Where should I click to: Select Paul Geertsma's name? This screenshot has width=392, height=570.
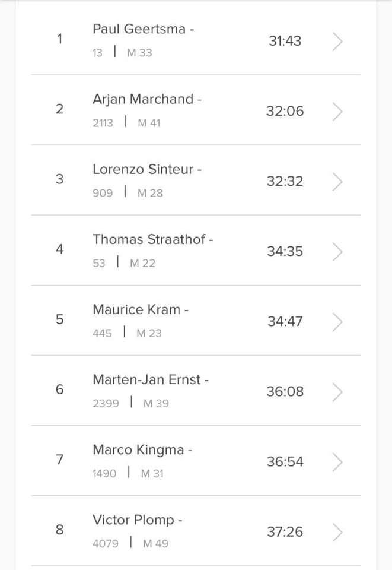139,29
